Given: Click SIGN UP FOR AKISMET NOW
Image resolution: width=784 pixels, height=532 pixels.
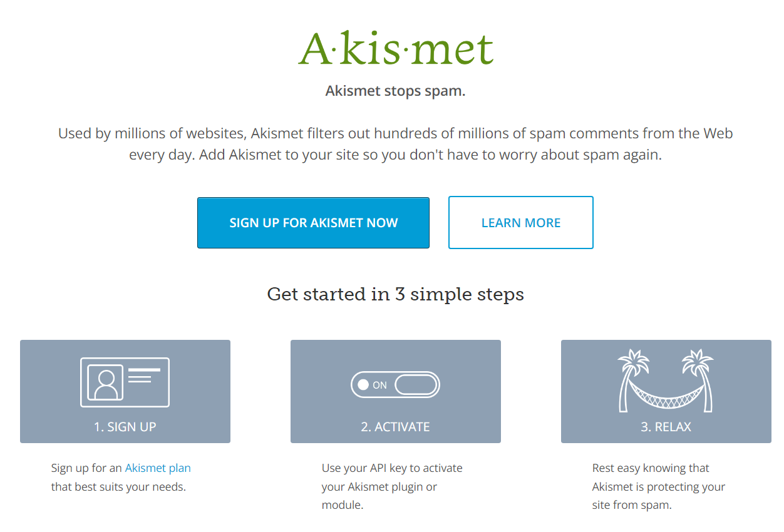Looking at the screenshot, I should (x=313, y=223).
